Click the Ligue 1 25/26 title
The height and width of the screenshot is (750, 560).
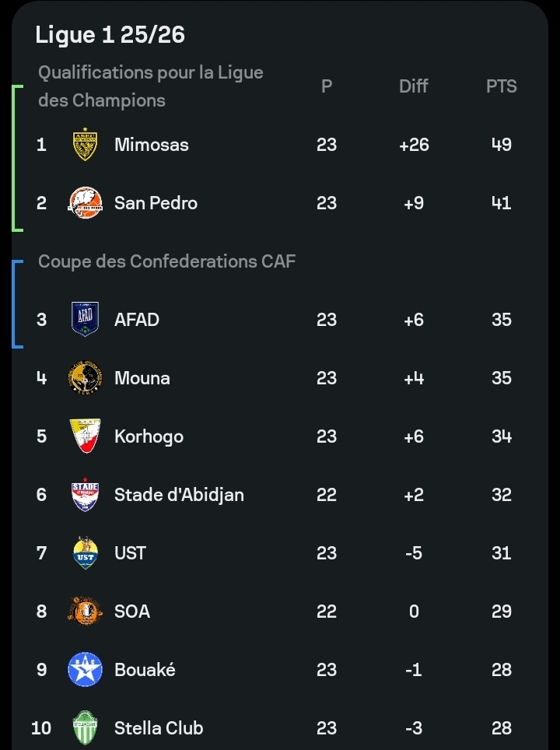pos(110,35)
